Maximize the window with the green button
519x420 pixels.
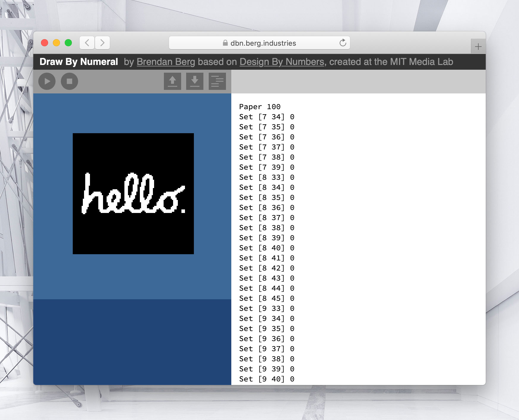[x=68, y=43]
